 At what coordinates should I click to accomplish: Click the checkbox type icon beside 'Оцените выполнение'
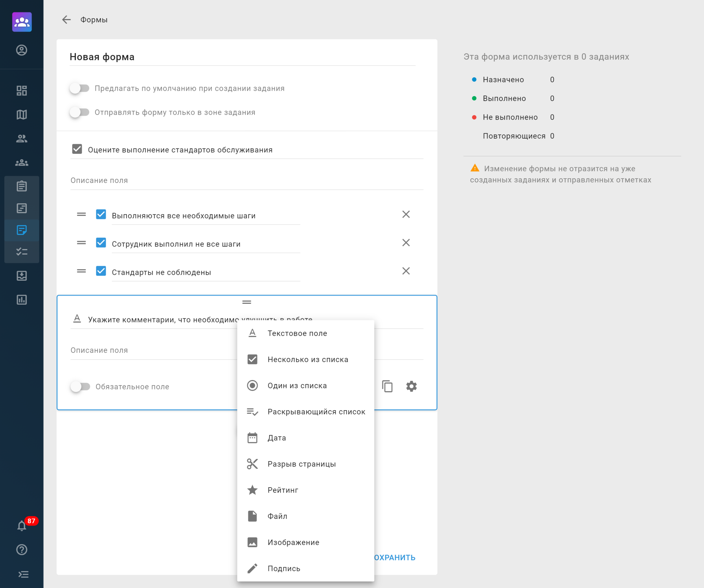pos(77,149)
